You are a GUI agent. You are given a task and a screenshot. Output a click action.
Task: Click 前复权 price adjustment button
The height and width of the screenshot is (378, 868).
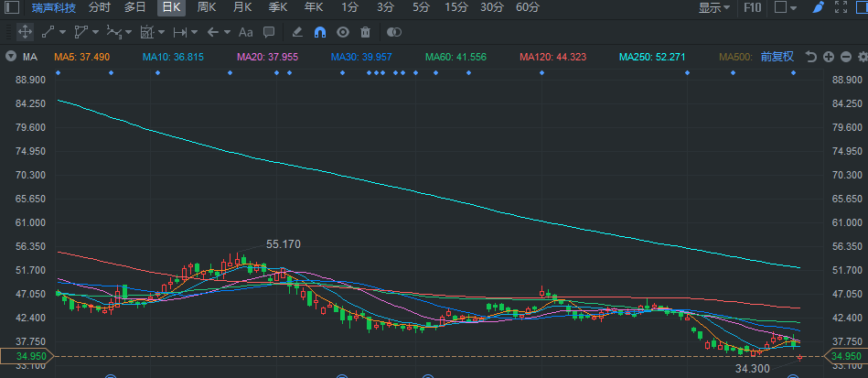pyautogui.click(x=777, y=57)
